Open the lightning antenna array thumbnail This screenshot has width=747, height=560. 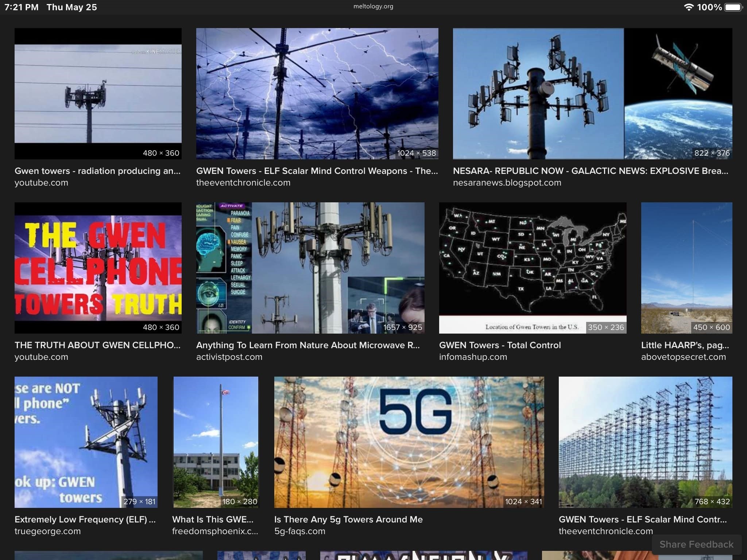coord(317,93)
